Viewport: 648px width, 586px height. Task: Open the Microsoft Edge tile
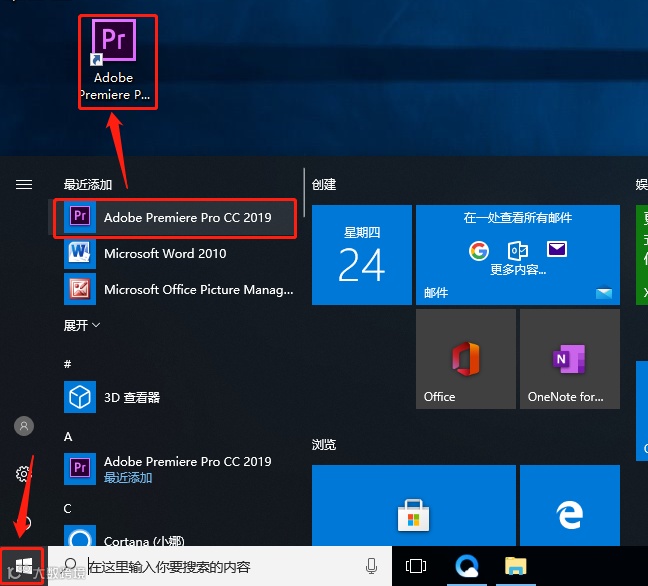(x=570, y=505)
